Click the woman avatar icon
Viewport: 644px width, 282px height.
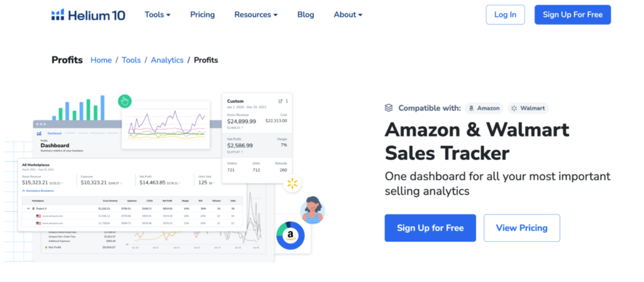tap(313, 210)
